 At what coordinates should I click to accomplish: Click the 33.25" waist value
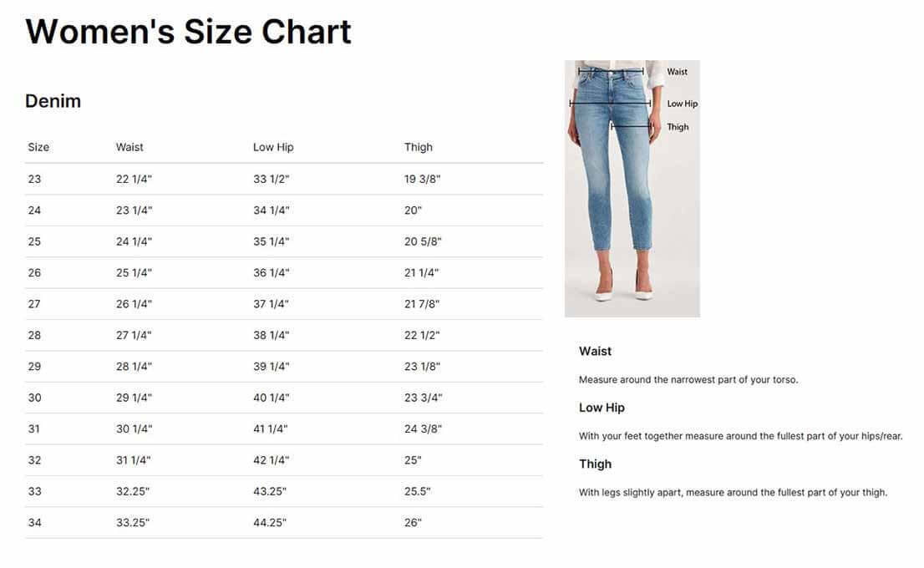point(133,523)
